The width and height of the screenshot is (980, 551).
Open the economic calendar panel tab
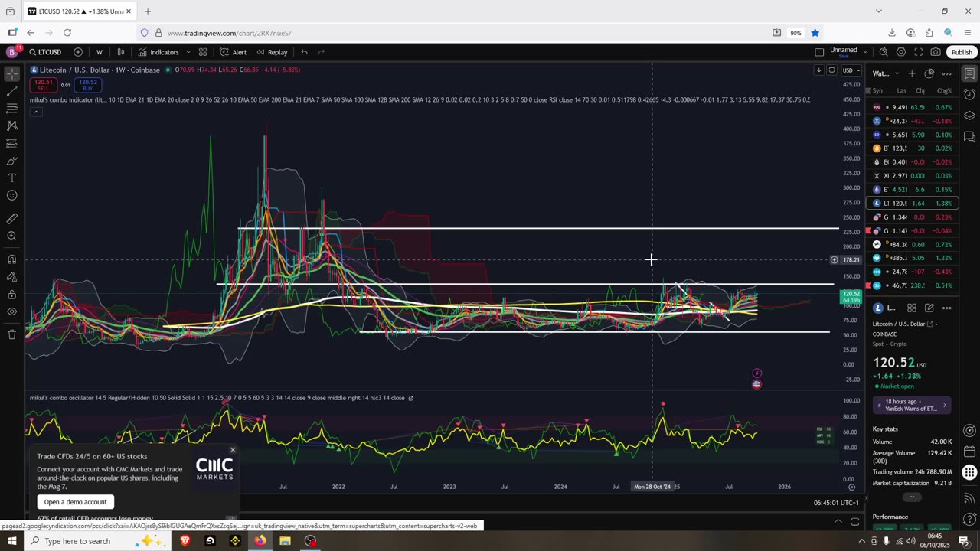pos(969,452)
